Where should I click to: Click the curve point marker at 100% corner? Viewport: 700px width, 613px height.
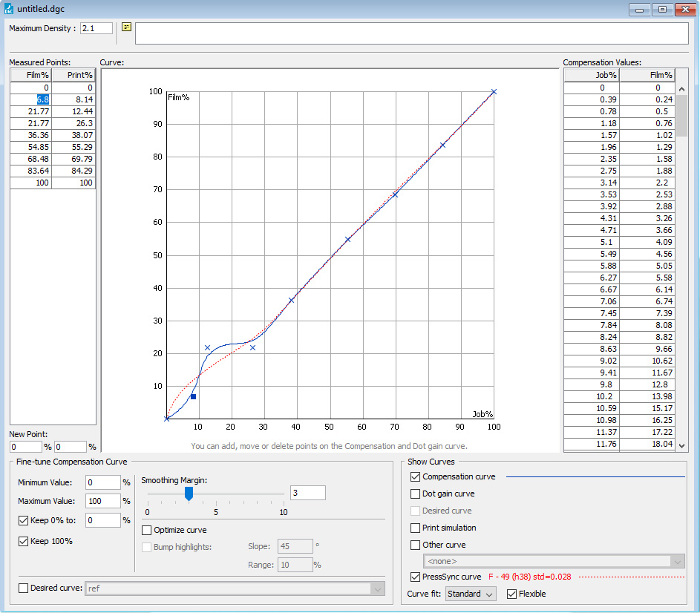(494, 92)
